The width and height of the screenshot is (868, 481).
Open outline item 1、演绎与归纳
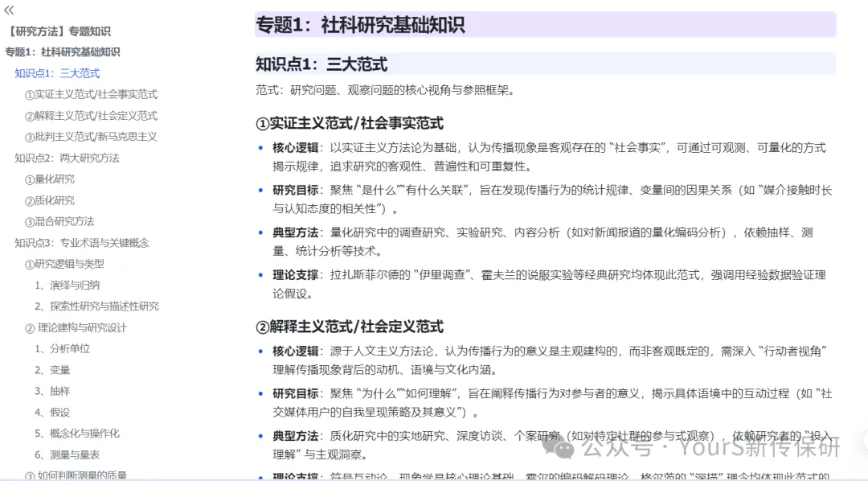(x=67, y=285)
